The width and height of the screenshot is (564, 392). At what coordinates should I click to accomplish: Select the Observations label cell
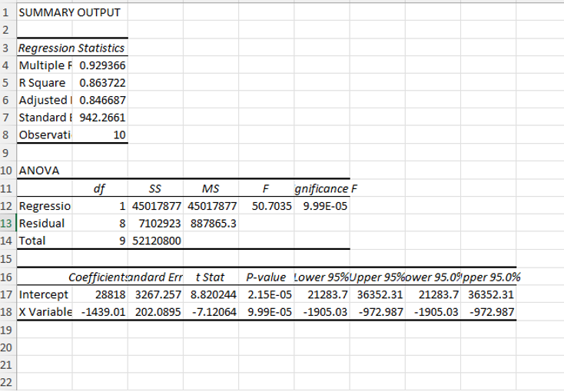pyautogui.click(x=45, y=135)
